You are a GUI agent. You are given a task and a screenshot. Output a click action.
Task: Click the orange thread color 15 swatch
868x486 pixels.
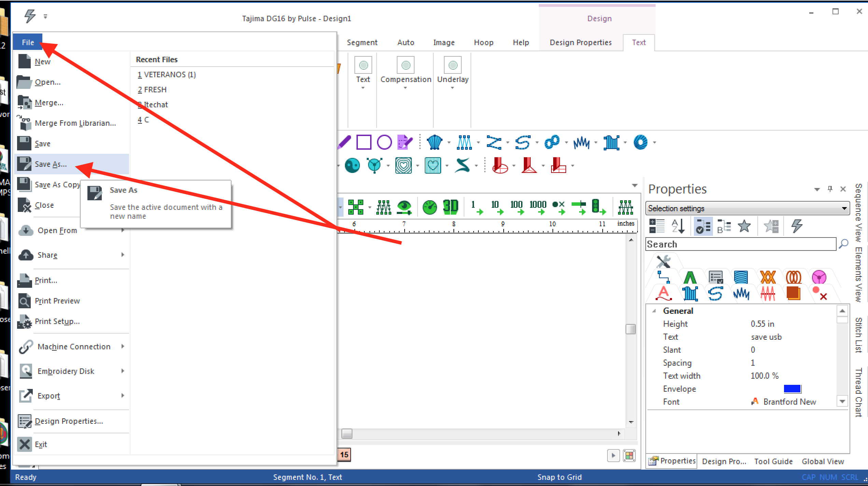coord(344,455)
